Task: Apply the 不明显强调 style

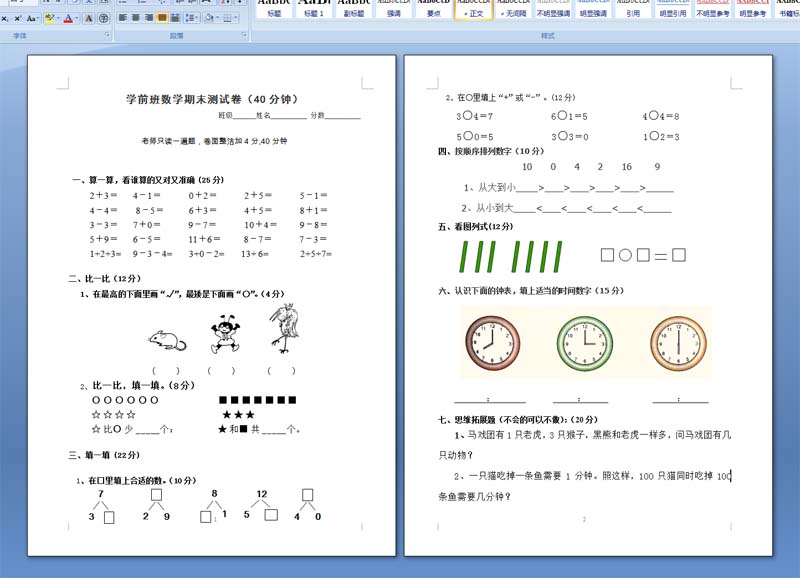Action: pos(553,9)
